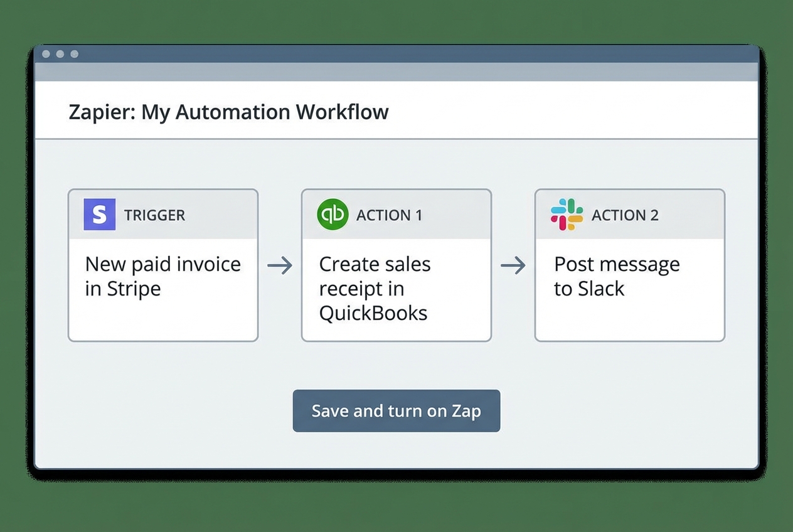Click the middle window control dot

pos(60,54)
